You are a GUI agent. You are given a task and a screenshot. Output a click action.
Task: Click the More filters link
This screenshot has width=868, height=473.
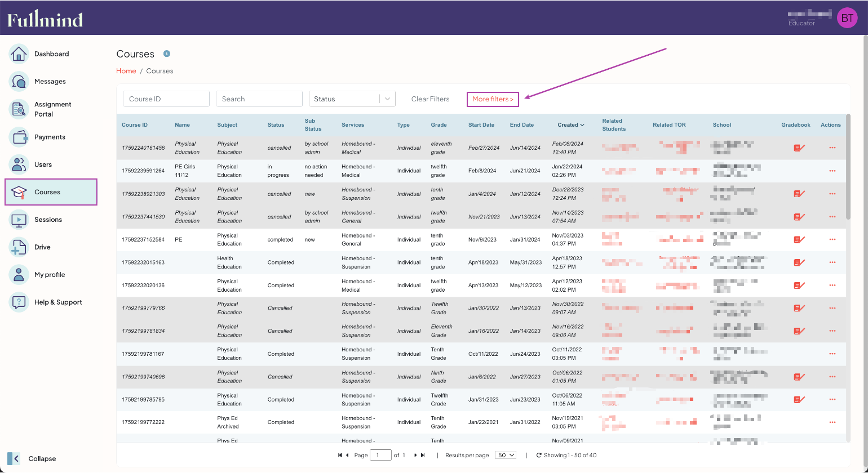point(493,99)
